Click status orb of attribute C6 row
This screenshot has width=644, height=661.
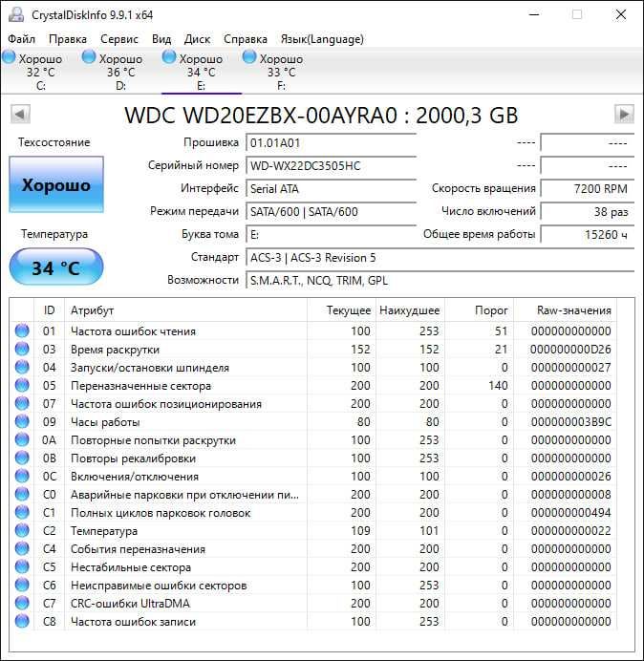pos(22,585)
